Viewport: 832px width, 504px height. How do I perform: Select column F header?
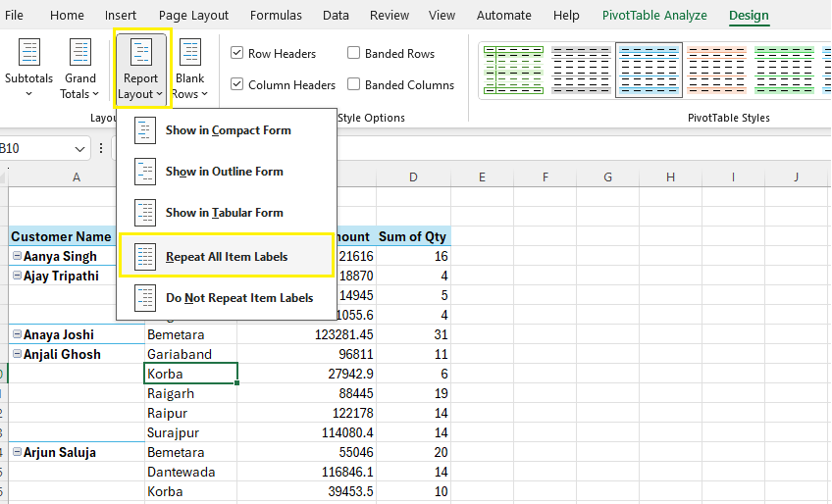545,177
